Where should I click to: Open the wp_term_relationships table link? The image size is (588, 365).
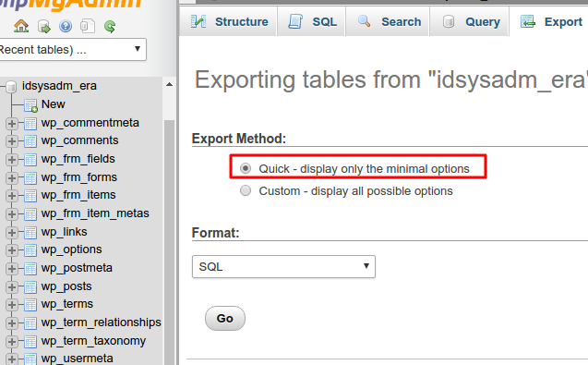pos(102,322)
